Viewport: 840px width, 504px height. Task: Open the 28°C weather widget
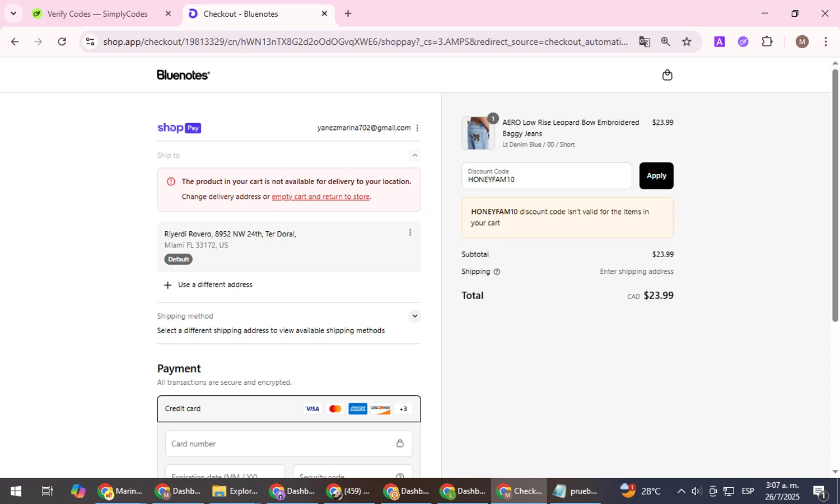tap(641, 491)
